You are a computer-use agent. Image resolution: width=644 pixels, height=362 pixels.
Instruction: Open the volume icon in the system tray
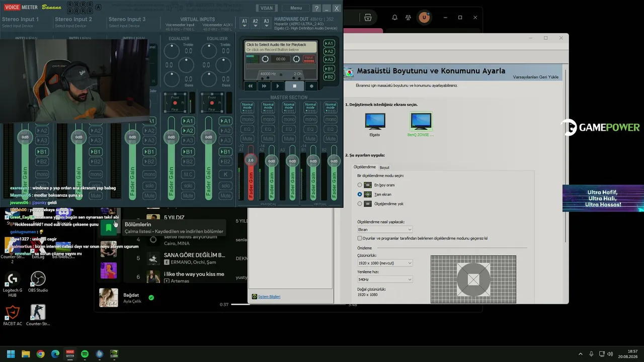[x=610, y=354]
